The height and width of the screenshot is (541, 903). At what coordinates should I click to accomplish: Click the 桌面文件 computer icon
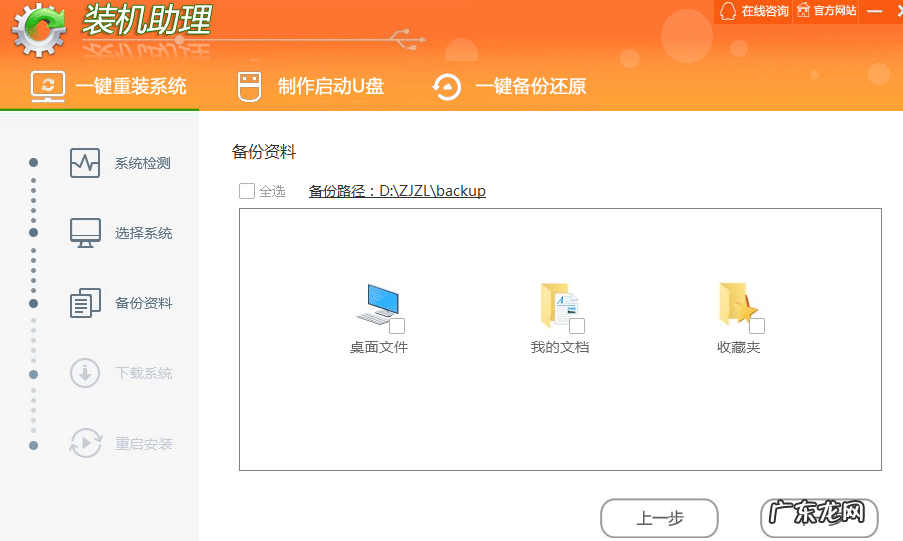tap(377, 304)
